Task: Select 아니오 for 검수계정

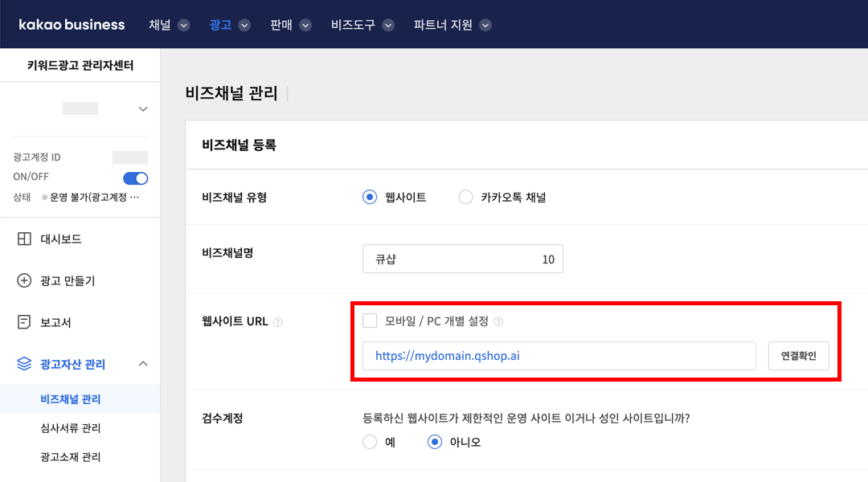Action: tap(435, 442)
